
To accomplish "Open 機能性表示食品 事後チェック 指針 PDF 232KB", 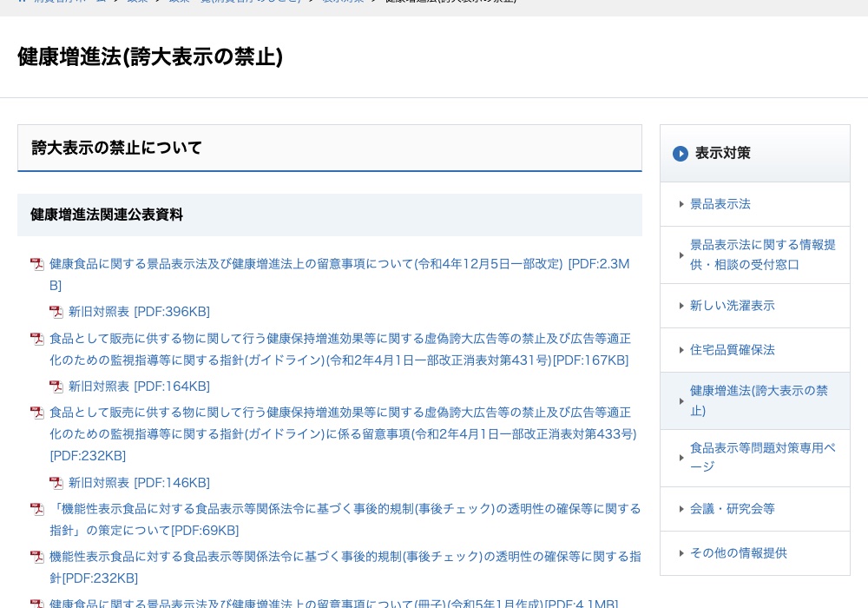I will click(345, 567).
